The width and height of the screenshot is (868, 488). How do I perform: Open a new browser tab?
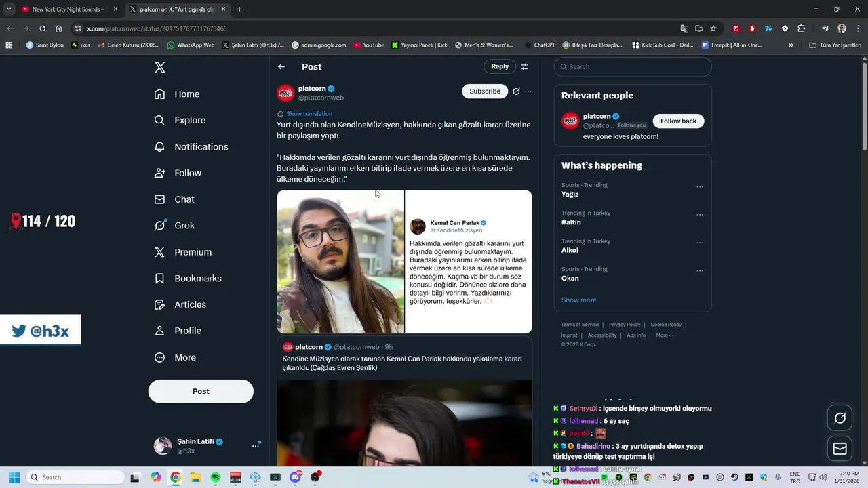coord(239,9)
